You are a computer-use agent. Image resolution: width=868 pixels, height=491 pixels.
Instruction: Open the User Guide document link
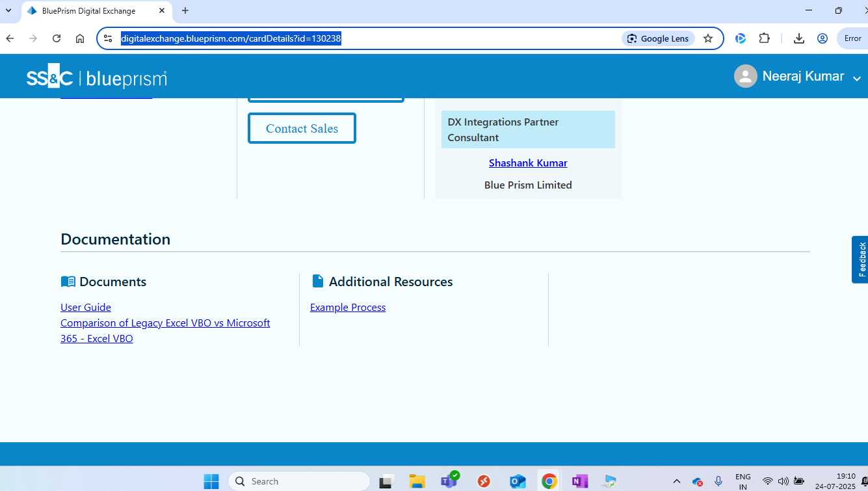coord(86,307)
